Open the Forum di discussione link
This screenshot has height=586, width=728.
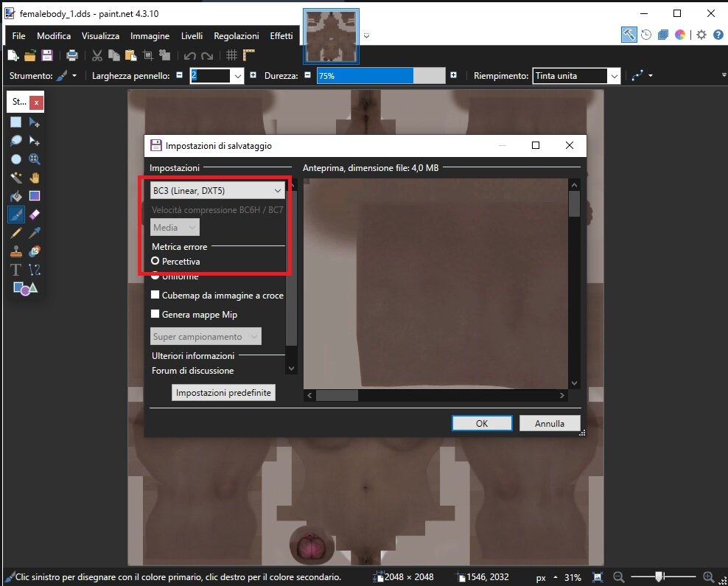(192, 371)
